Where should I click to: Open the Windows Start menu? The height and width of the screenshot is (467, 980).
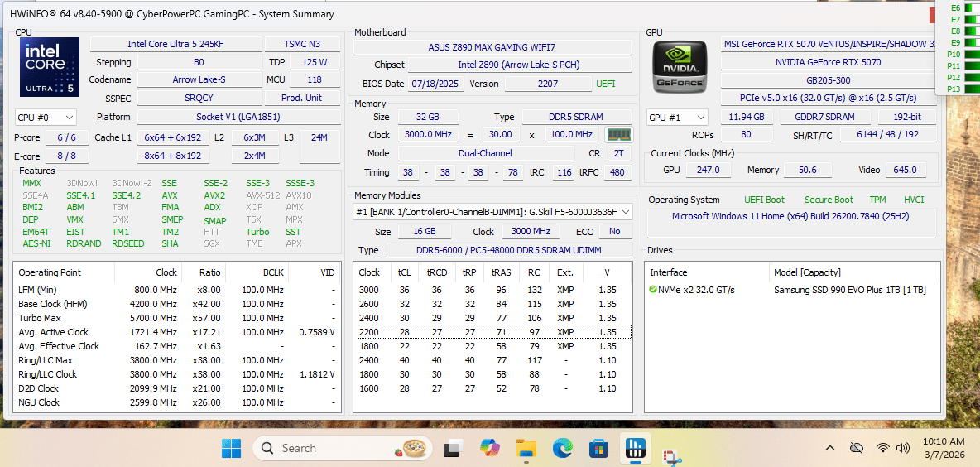pos(231,448)
